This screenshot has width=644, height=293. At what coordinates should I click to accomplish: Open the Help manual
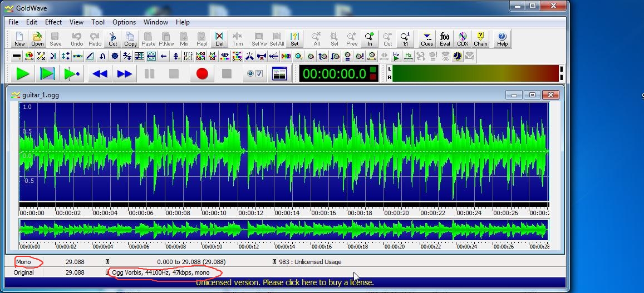(x=502, y=39)
